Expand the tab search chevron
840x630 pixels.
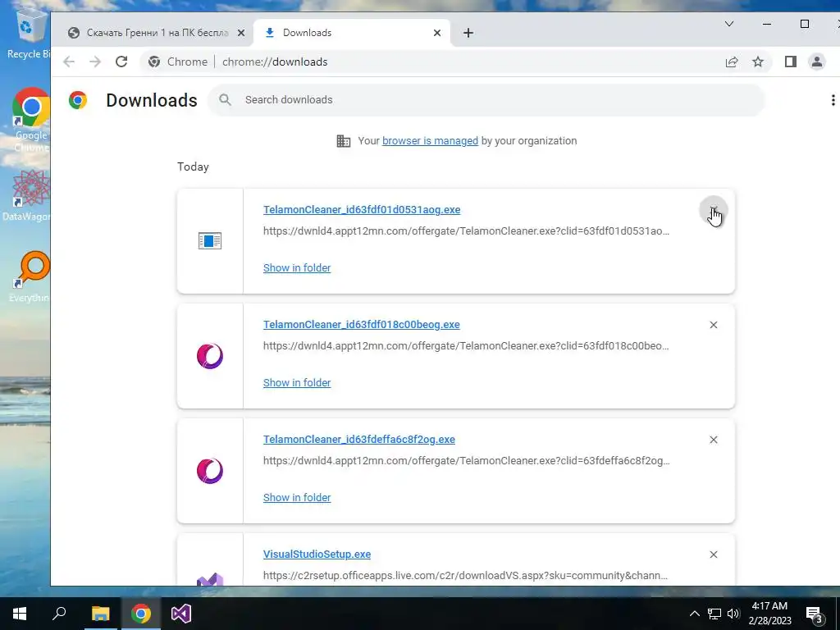tap(729, 24)
